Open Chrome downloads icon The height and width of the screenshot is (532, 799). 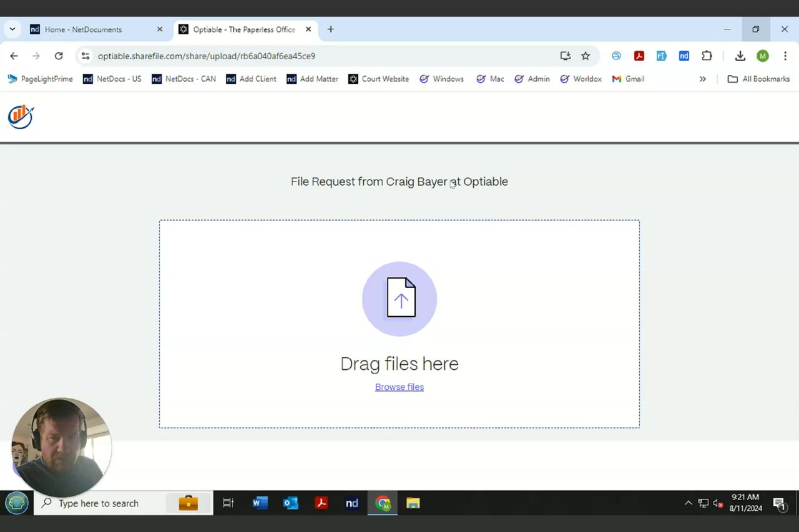(740, 56)
